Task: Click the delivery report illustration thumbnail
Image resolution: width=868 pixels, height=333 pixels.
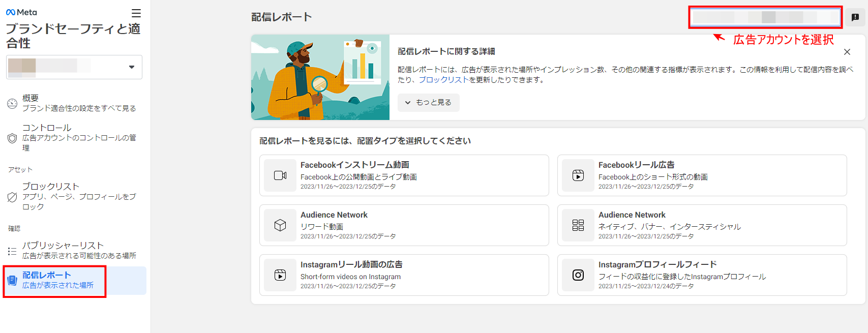Action: [320, 77]
